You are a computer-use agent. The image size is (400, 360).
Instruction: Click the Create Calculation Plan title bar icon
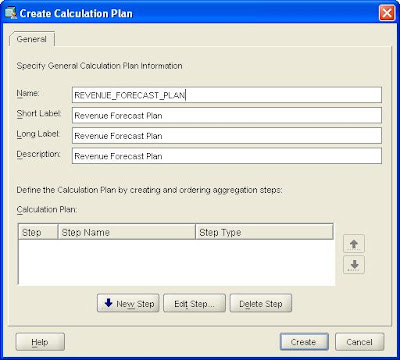(10, 13)
